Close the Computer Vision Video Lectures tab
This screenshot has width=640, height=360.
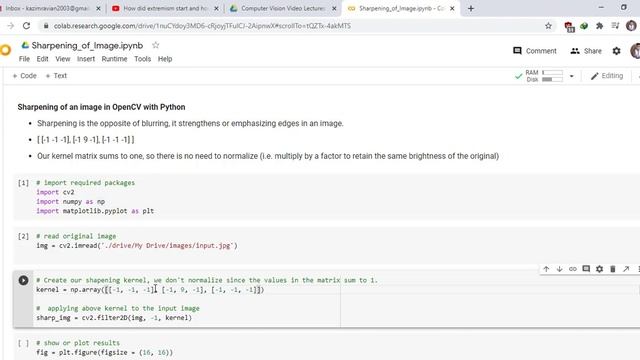coord(334,8)
